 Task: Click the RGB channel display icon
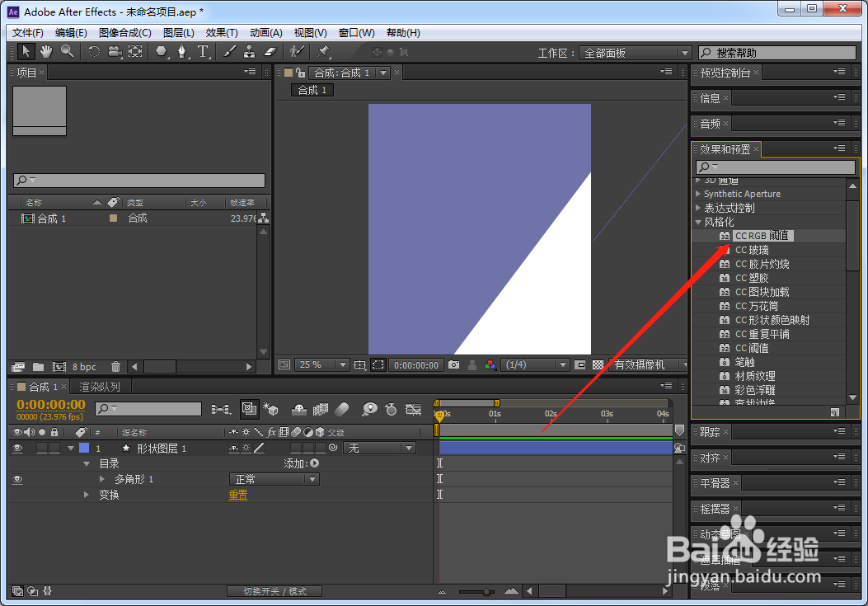pyautogui.click(x=490, y=365)
